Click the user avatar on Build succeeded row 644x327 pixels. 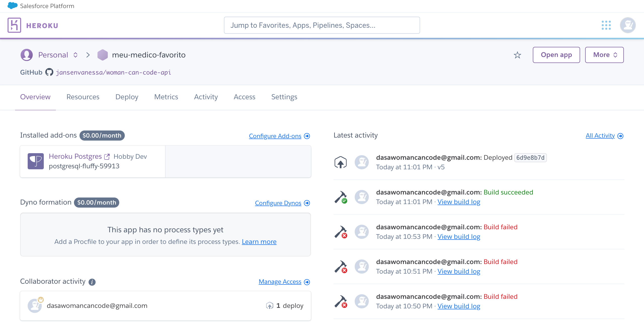click(x=362, y=197)
